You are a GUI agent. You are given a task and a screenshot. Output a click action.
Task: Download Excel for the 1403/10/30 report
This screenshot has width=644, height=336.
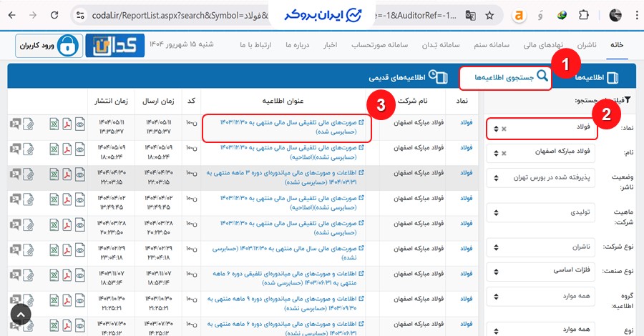pyautogui.click(x=54, y=301)
